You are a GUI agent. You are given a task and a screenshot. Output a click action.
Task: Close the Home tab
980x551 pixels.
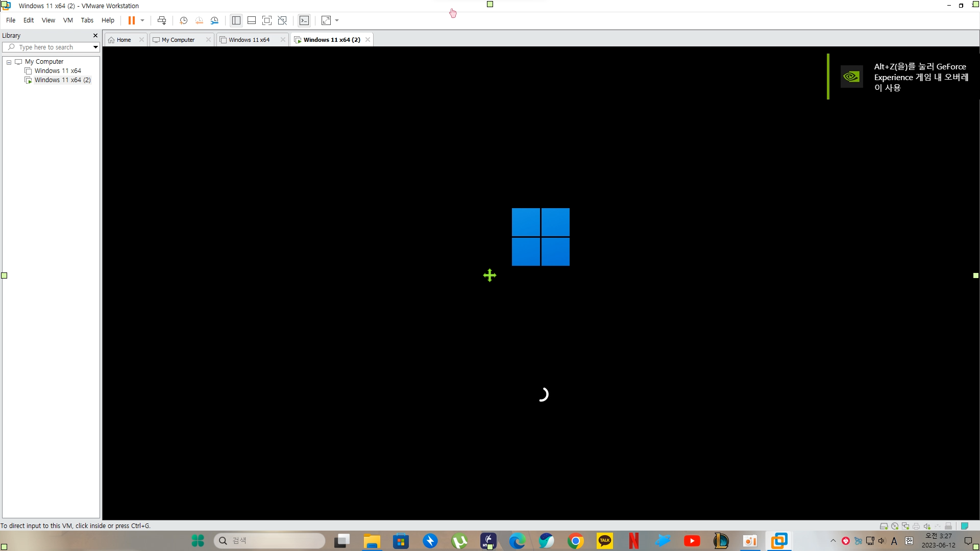coord(141,40)
